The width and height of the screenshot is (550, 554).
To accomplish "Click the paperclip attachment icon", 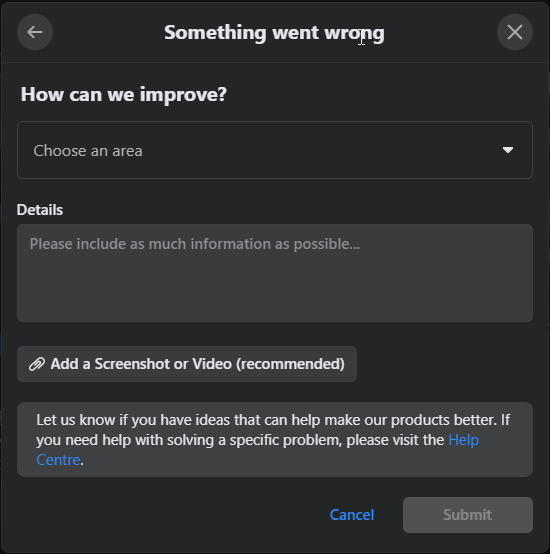I will pos(37,364).
